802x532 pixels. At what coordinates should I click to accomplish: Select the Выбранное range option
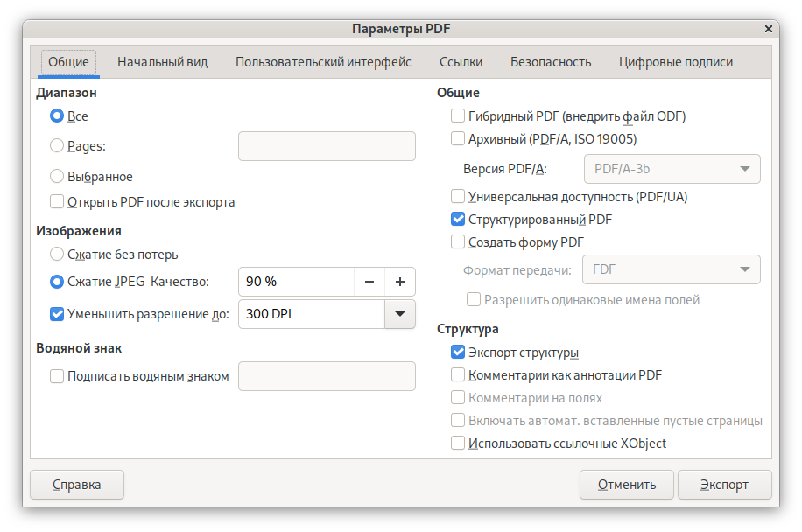pos(57,177)
